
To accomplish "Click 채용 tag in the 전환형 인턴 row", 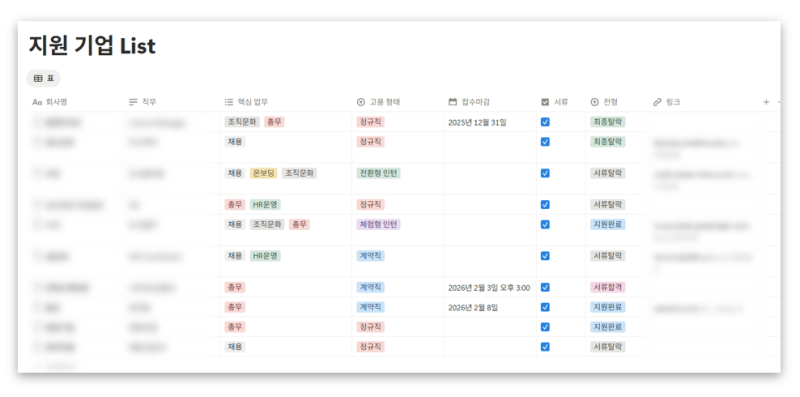I will pos(235,173).
